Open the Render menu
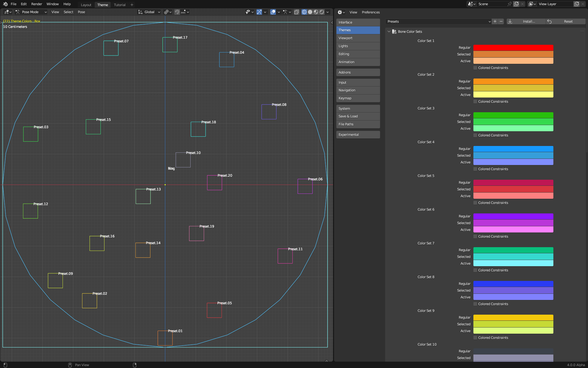Viewport: 588px width, 368px height. 36,4
